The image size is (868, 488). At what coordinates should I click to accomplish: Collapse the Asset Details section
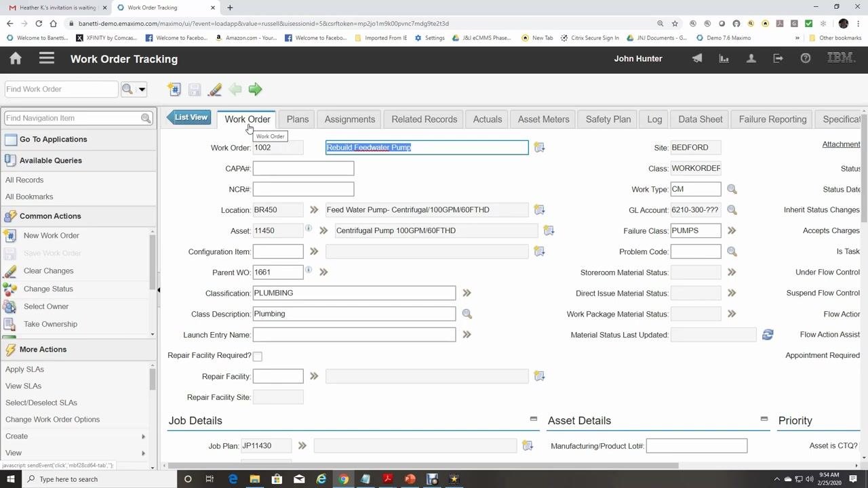tap(764, 419)
